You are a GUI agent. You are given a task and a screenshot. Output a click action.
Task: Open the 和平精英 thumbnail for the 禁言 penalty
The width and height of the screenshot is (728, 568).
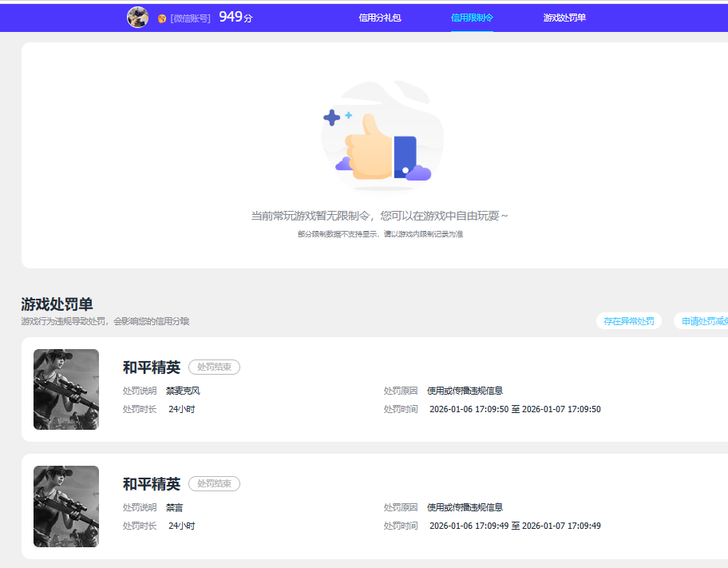pos(66,506)
